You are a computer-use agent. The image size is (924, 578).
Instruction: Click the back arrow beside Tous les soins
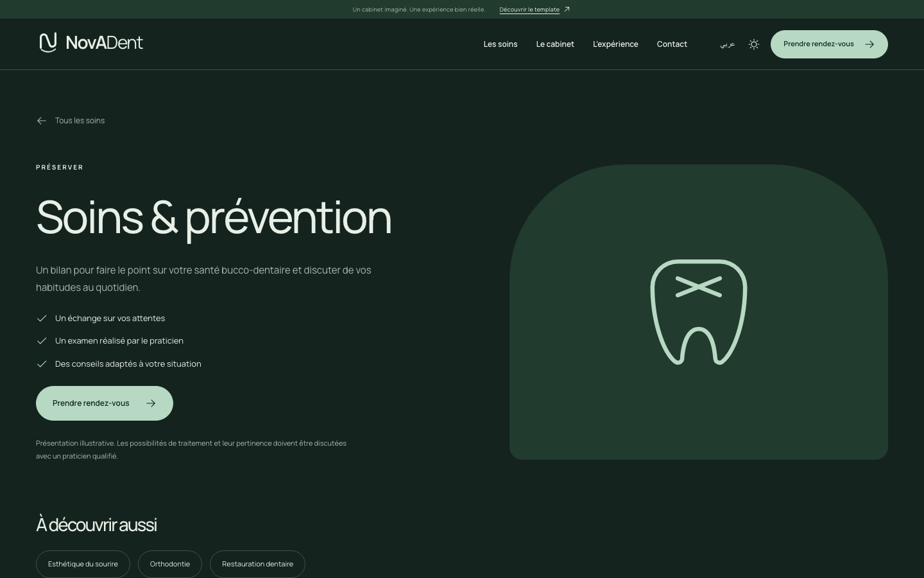[x=42, y=121]
